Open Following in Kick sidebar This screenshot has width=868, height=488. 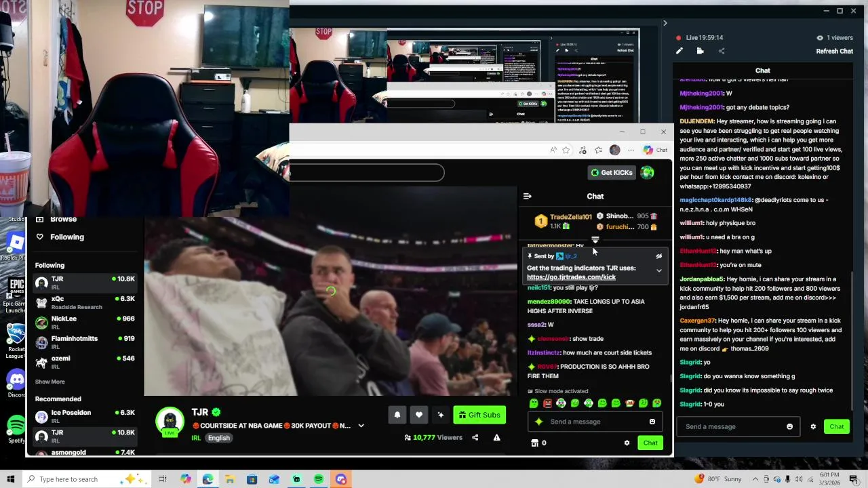(60, 237)
